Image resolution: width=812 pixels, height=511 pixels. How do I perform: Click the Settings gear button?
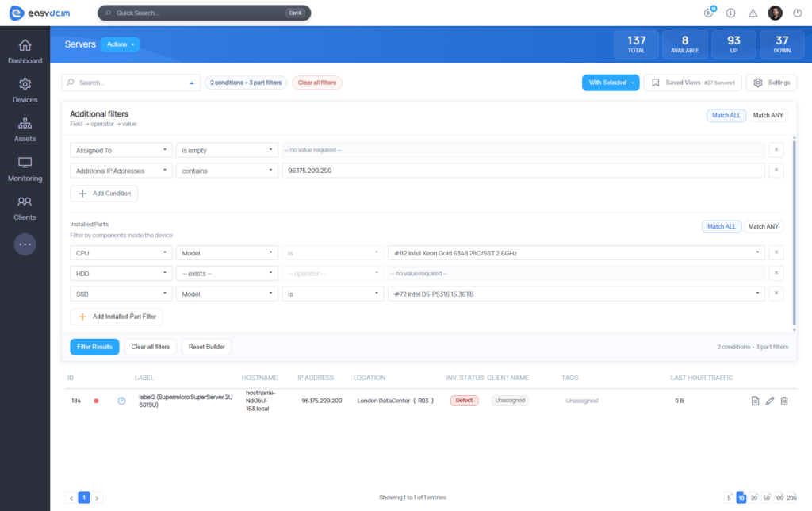(771, 83)
